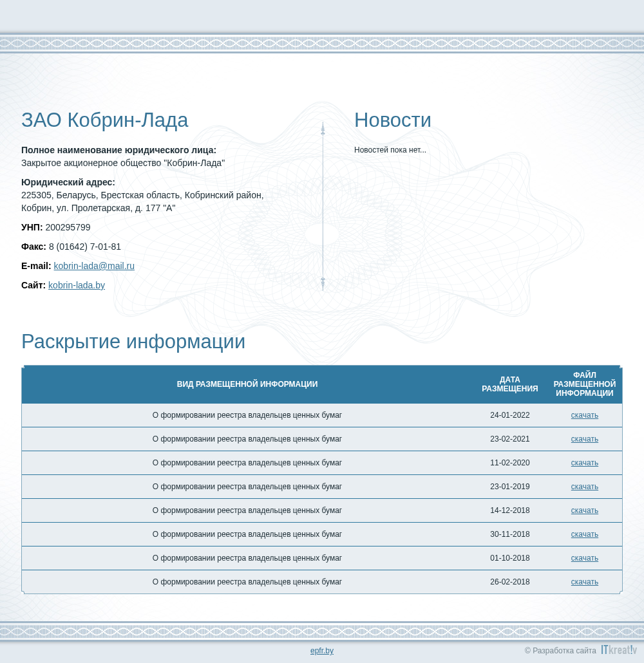Click the Полное наименование юридического лица label
Screen dimensions: 644x663
tap(119, 150)
